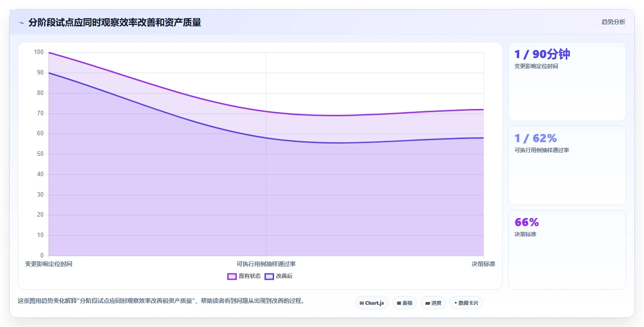Screen dimensions: 644x327
Task: Select the 1 / 62% metric value
Action: [535, 138]
